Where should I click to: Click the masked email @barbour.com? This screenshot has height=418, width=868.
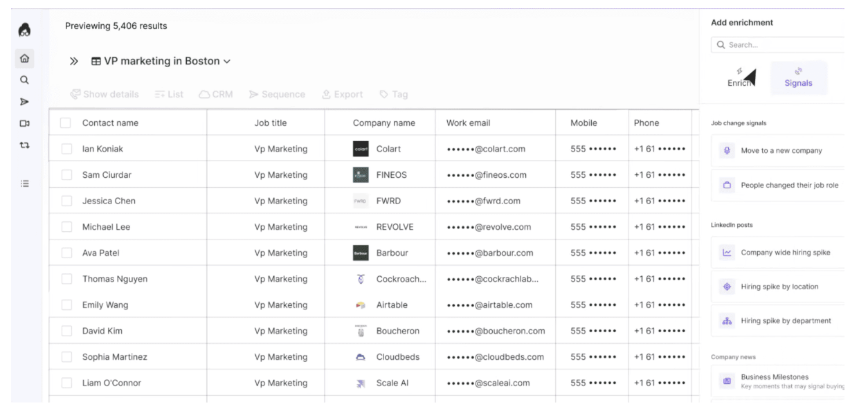click(x=490, y=253)
